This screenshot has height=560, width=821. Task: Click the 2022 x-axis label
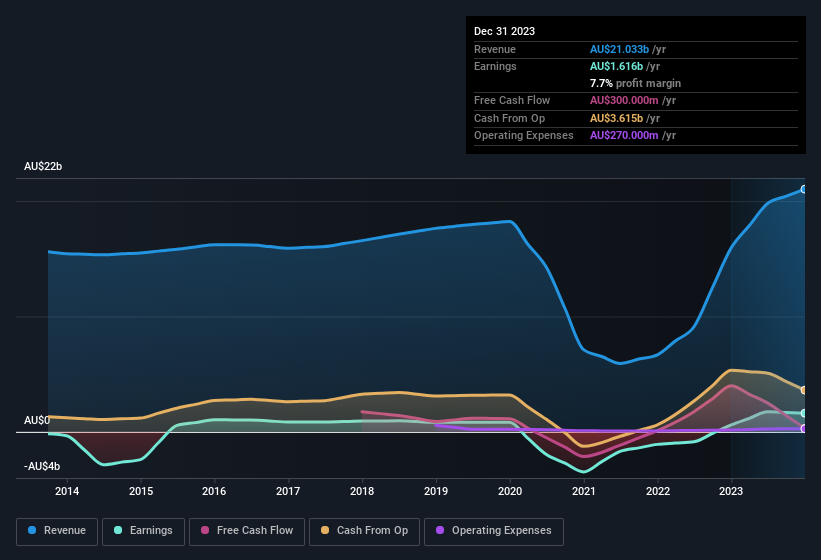point(658,491)
